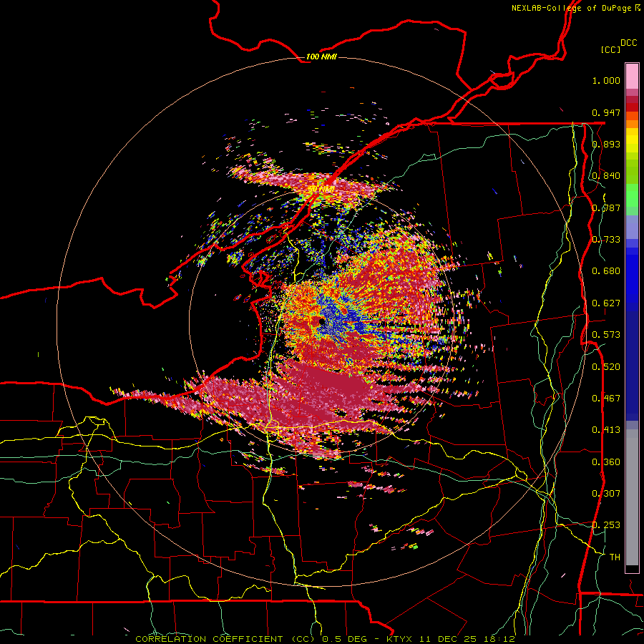Click the TH threshold label
Screen dimensions: 644x644
click(x=615, y=557)
